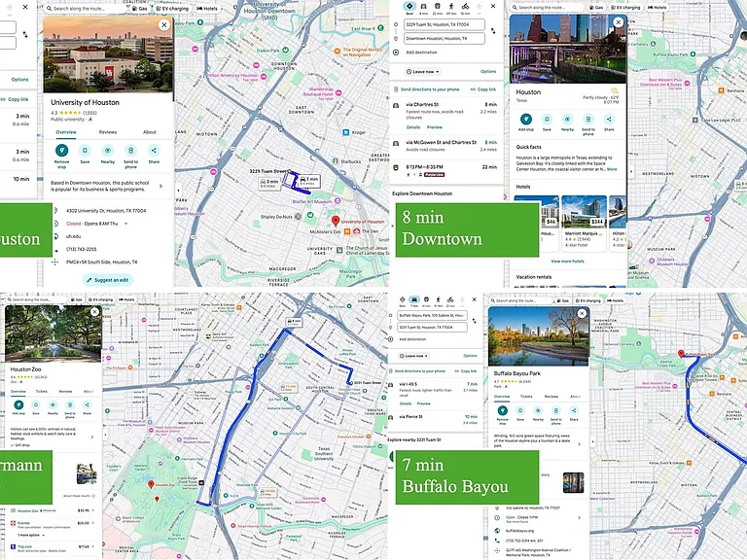This screenshot has height=560, width=747.
Task: Toggle Gas filter on Buffalo Bayou map
Action: [x=563, y=301]
